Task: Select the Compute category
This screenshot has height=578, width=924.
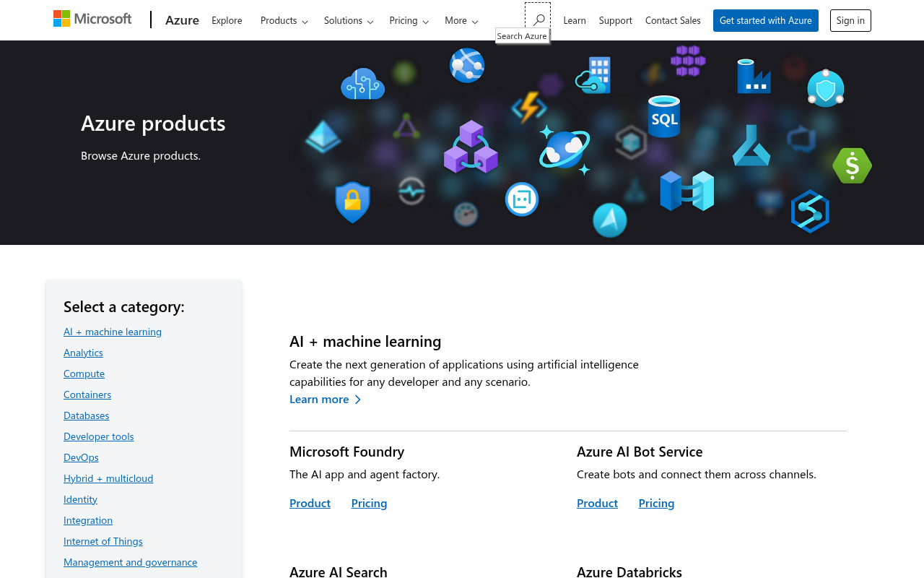Action: click(x=84, y=374)
